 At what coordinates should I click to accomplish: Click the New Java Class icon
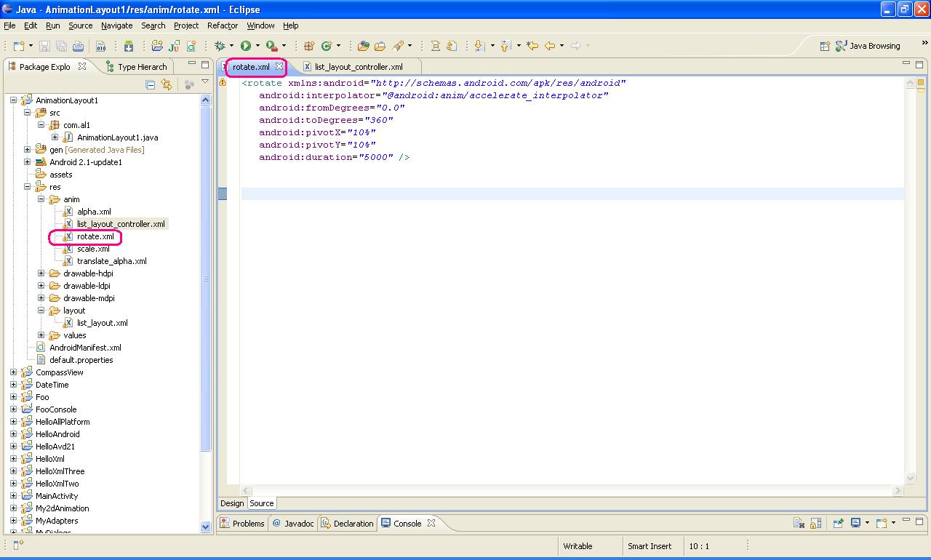[x=326, y=46]
